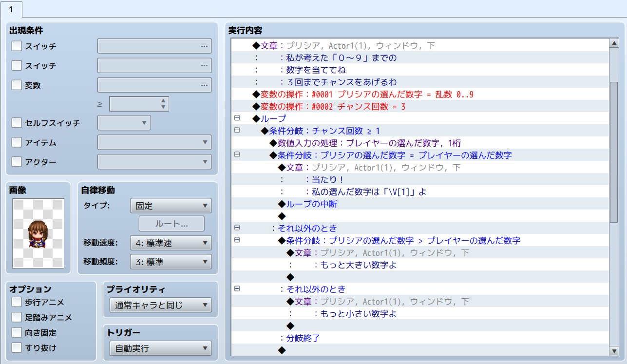The image size is (627, 364).
Task: Click the ルート... button
Action: click(x=171, y=224)
